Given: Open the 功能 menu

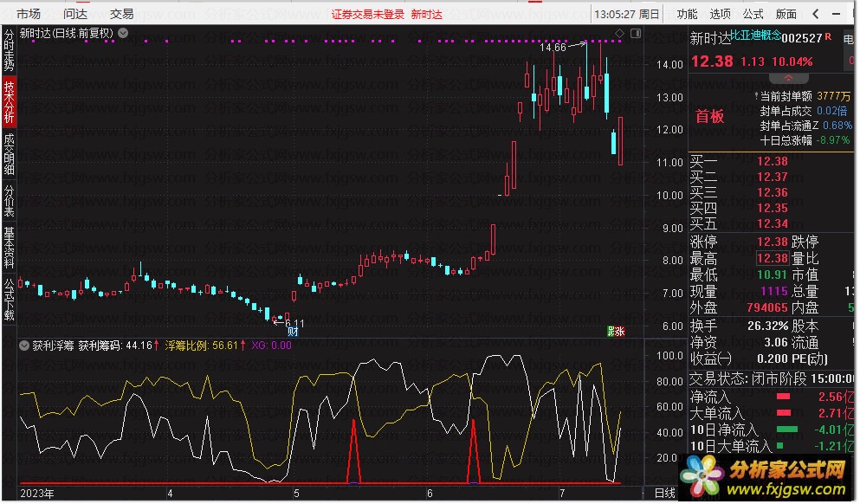Looking at the screenshot, I should pyautogui.click(x=687, y=14).
